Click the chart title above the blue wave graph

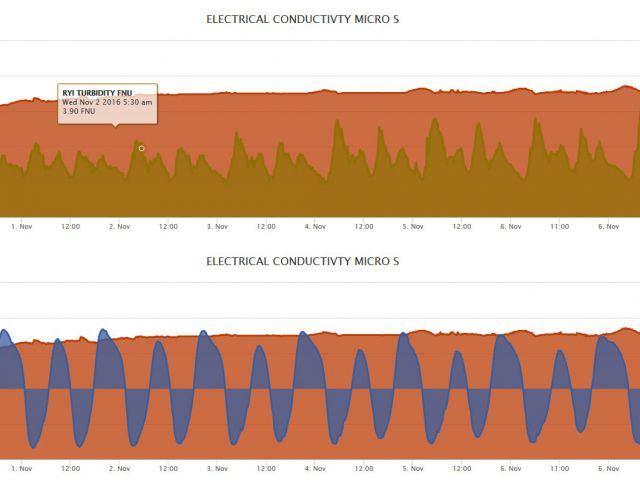(302, 261)
